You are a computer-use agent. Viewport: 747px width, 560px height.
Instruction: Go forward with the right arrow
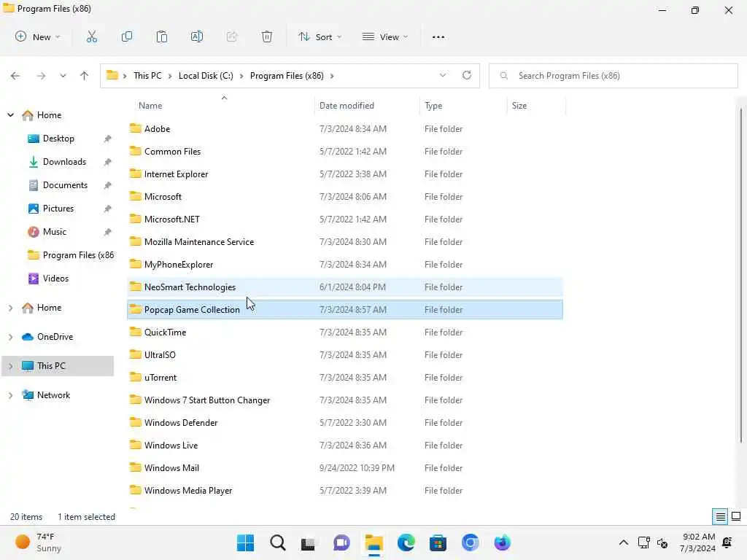[x=41, y=76]
